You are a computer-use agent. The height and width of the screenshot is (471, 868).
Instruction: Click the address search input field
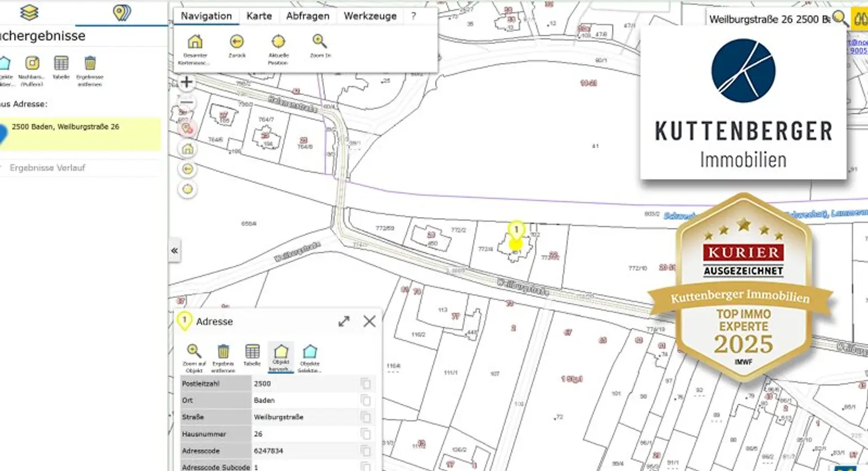click(767, 19)
